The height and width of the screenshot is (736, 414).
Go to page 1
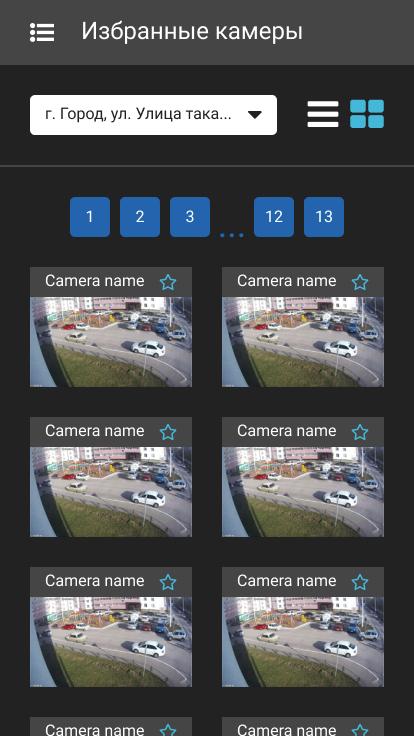coord(90,217)
